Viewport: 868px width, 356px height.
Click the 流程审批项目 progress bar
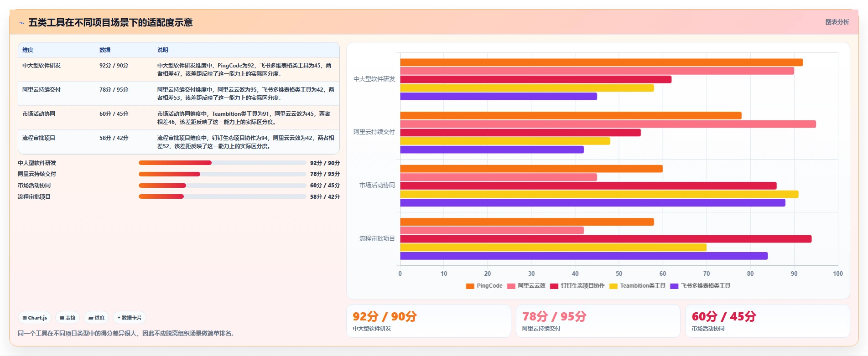click(223, 196)
